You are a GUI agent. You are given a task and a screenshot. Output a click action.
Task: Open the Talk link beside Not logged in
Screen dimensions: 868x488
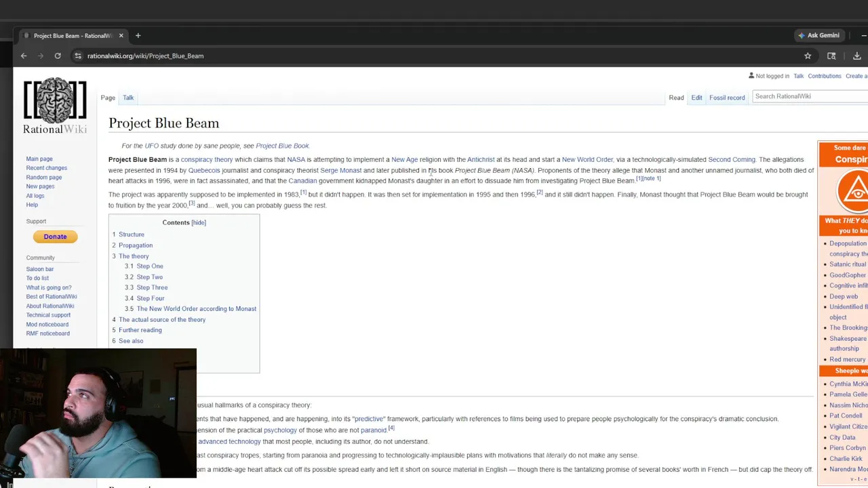coord(798,76)
